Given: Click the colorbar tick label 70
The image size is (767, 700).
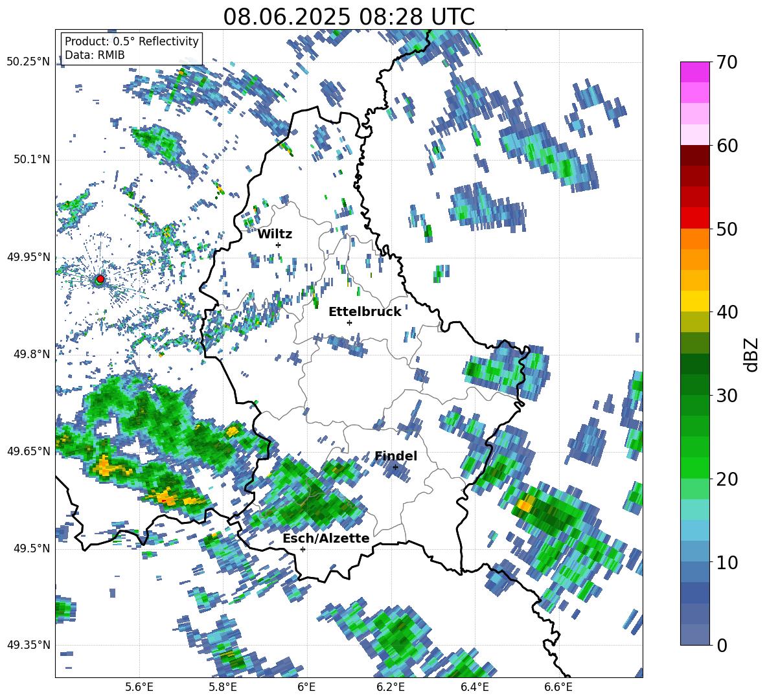Looking at the screenshot, I should [x=727, y=63].
